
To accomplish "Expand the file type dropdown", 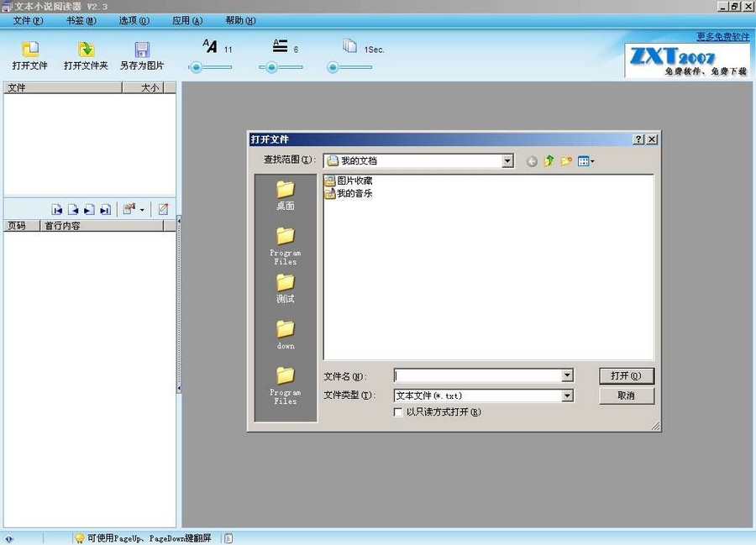I will 567,396.
